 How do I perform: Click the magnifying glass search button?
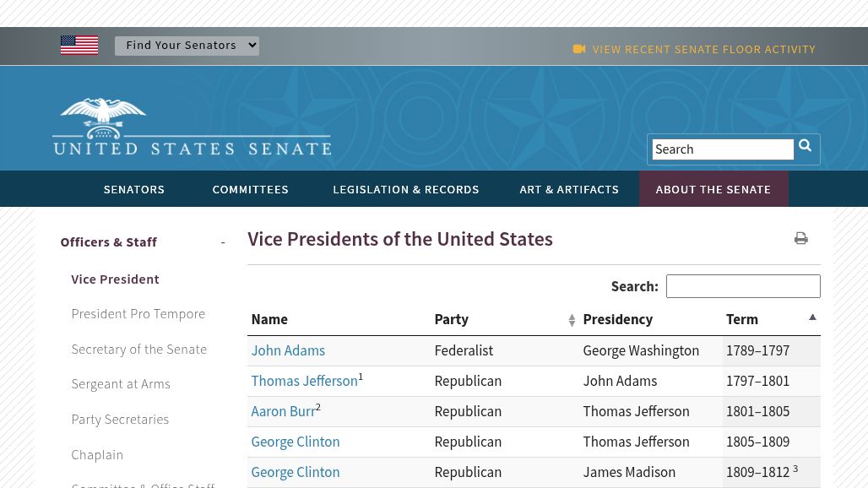(x=806, y=148)
